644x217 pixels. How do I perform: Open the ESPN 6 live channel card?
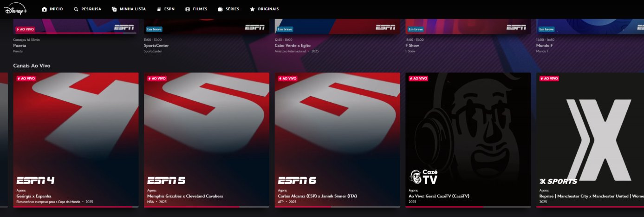click(338, 139)
